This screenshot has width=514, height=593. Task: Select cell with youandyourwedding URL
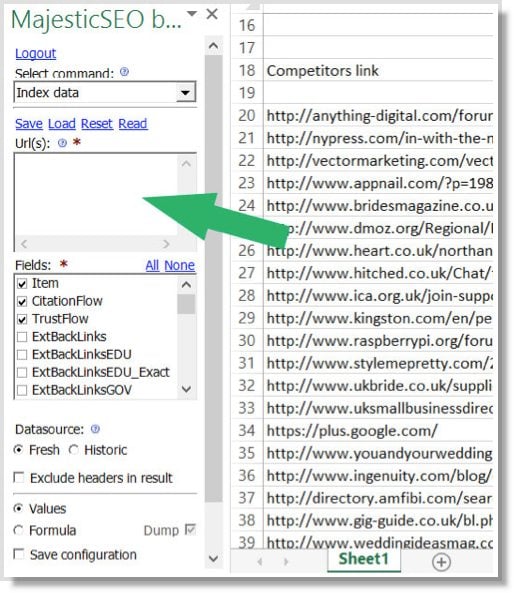378,453
